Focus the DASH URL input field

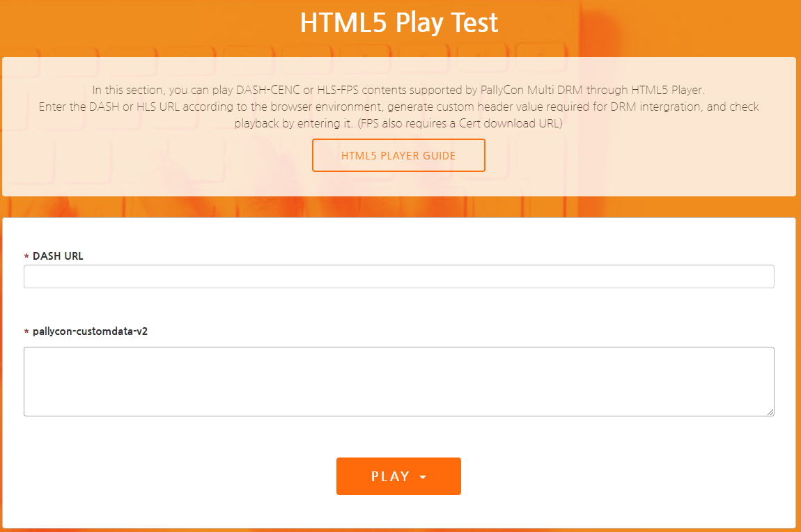(x=398, y=276)
